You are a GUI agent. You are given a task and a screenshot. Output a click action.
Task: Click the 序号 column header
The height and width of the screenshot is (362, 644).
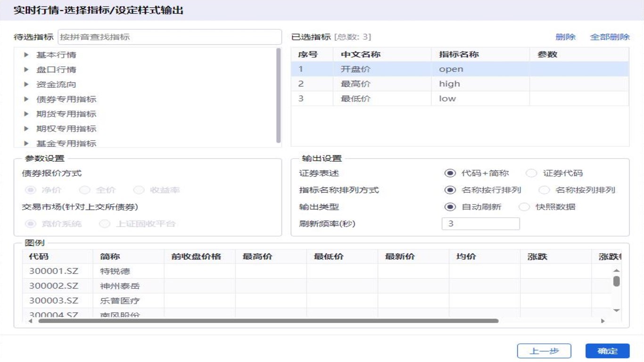click(x=312, y=54)
